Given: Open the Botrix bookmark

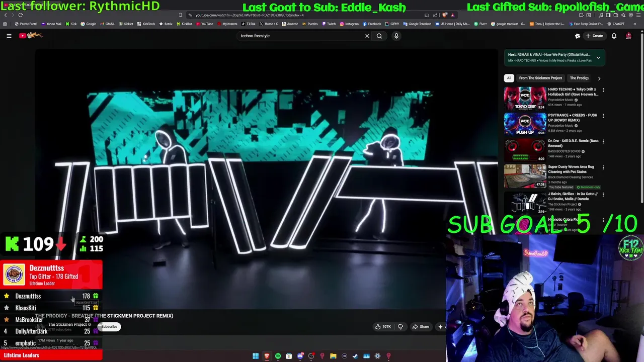Looking at the screenshot, I should [x=166, y=24].
